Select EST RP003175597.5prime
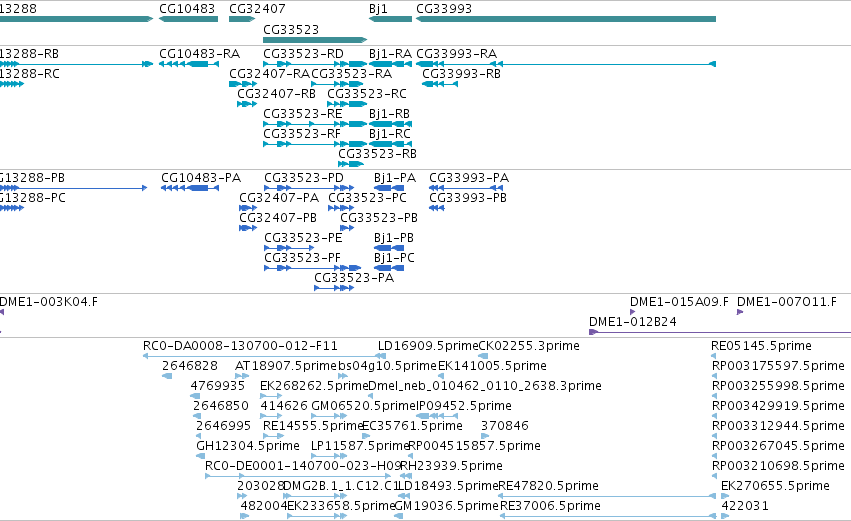The height and width of the screenshot is (521, 851). click(x=714, y=377)
